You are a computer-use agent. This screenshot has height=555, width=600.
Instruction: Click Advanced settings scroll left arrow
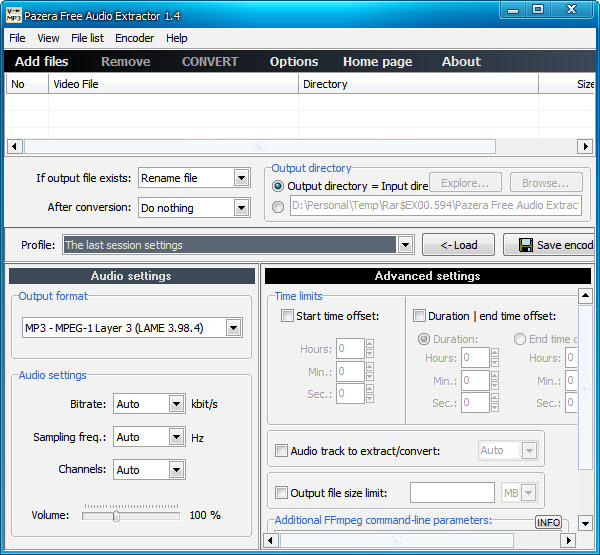(x=271, y=540)
